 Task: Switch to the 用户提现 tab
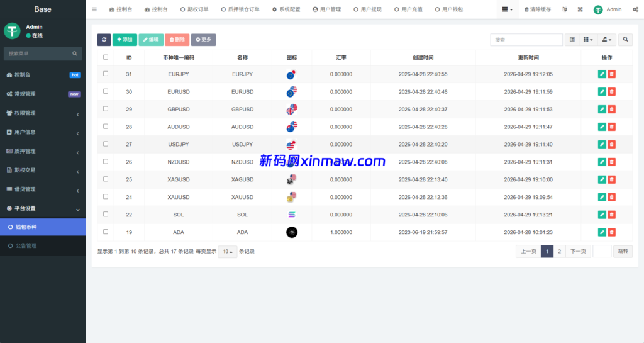tap(367, 9)
